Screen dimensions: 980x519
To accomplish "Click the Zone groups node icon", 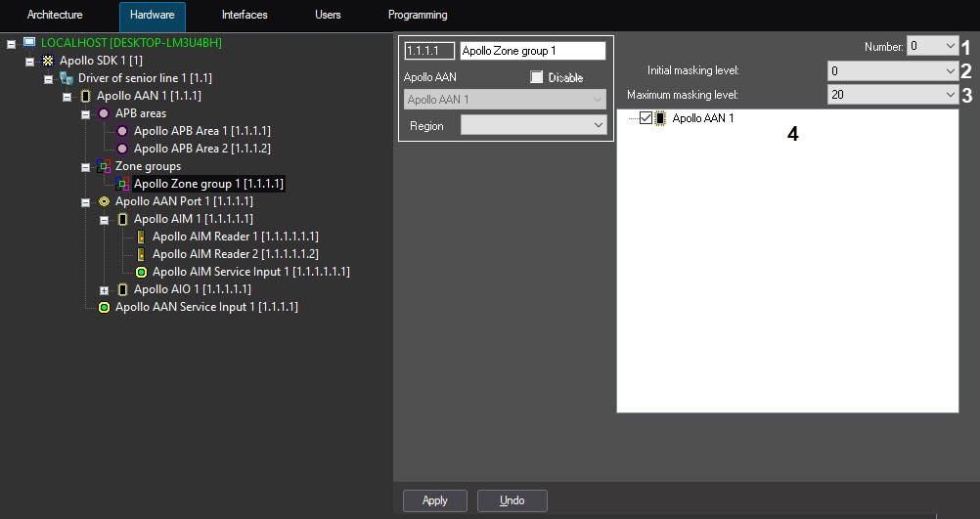I will tap(104, 166).
